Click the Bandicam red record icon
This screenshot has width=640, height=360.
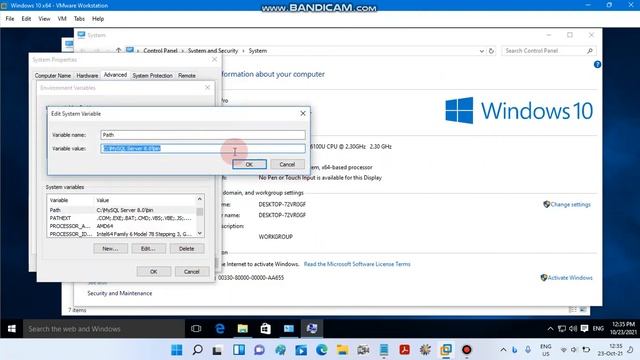pos(467,350)
